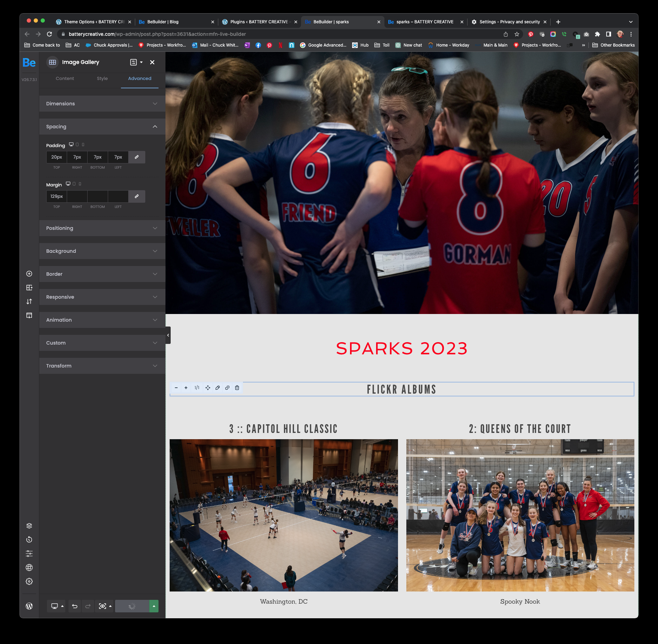The height and width of the screenshot is (644, 658).
Task: Toggle linked Margin values
Action: (137, 196)
